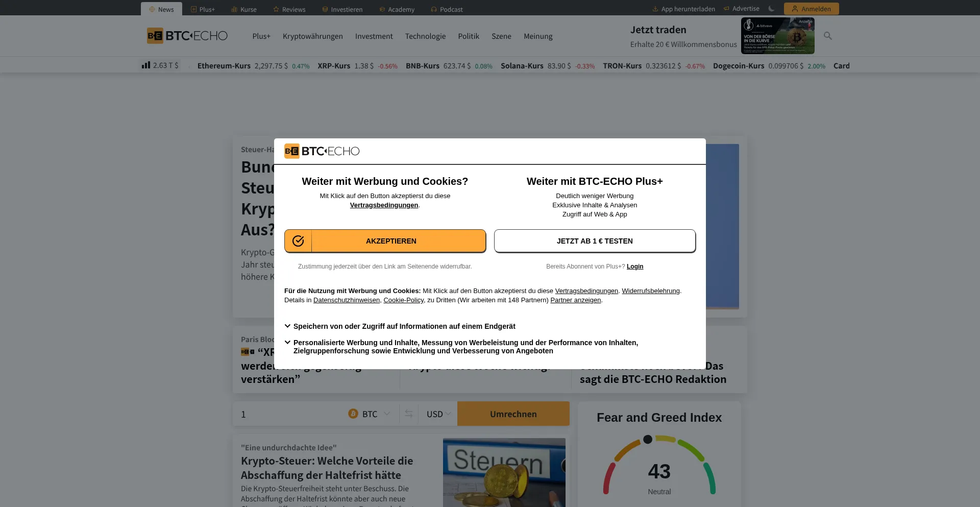Open Datenschutzhinweisen link
Screen dimensions: 980x507
347,300
